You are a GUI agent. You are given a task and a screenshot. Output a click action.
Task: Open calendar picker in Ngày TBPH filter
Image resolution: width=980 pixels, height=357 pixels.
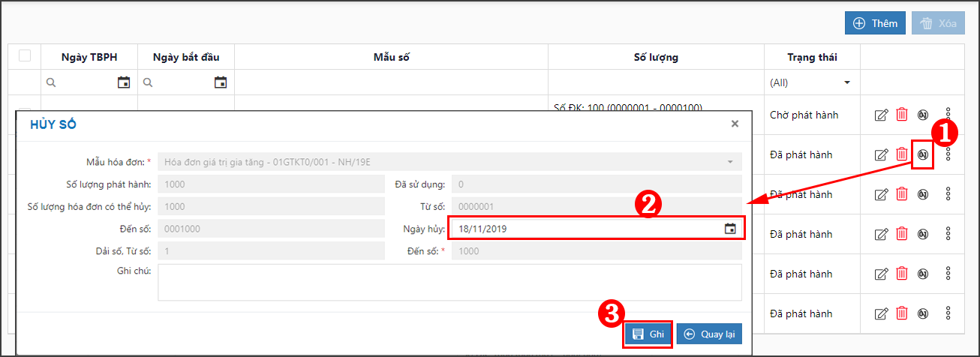pos(124,82)
